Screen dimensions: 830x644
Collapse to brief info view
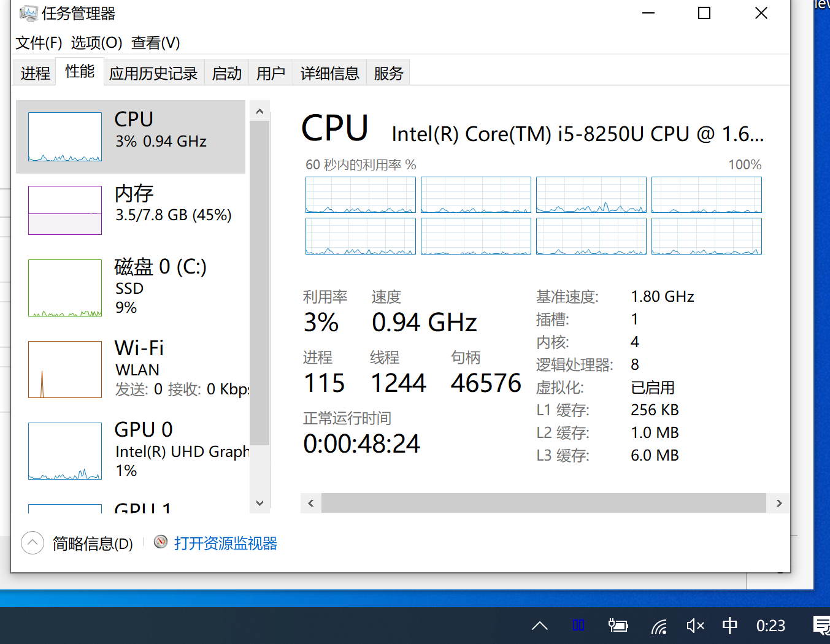pos(33,543)
